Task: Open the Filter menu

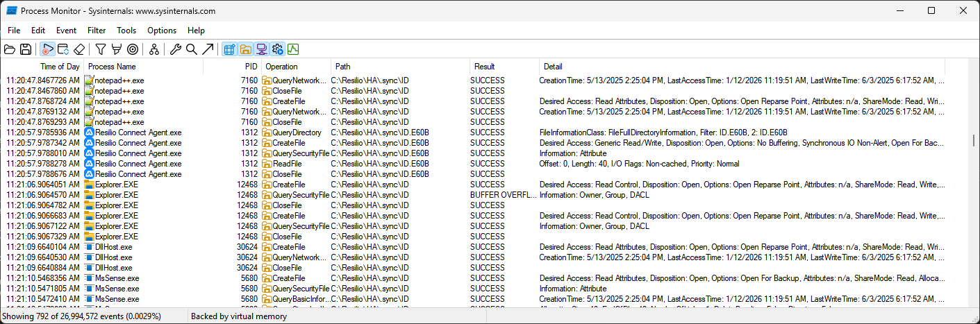Action: pyautogui.click(x=97, y=31)
